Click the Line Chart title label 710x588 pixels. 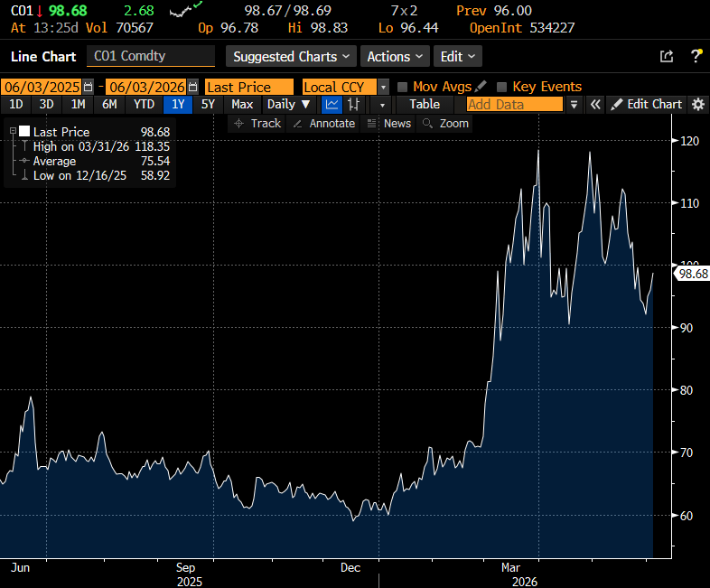(x=43, y=57)
